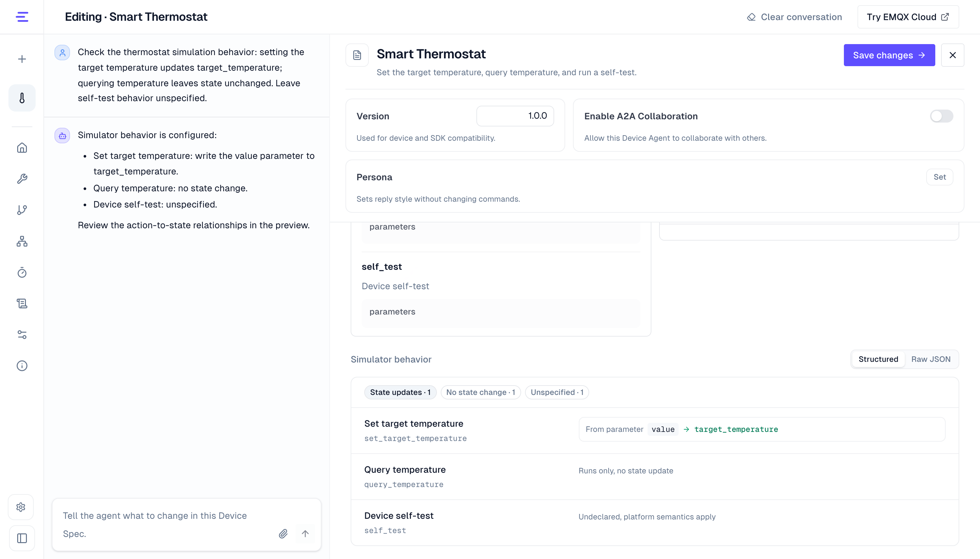Open the info circle icon
Screen dimensions: 980x559
pyautogui.click(x=22, y=365)
